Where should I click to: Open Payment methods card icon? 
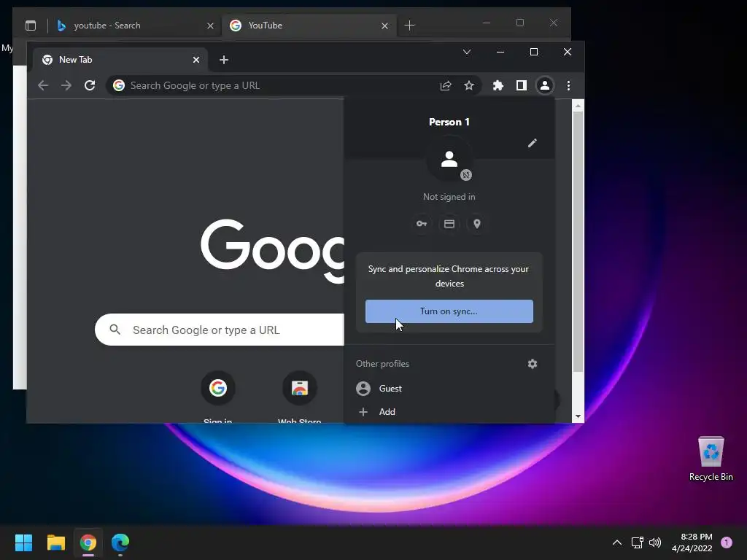tap(449, 224)
